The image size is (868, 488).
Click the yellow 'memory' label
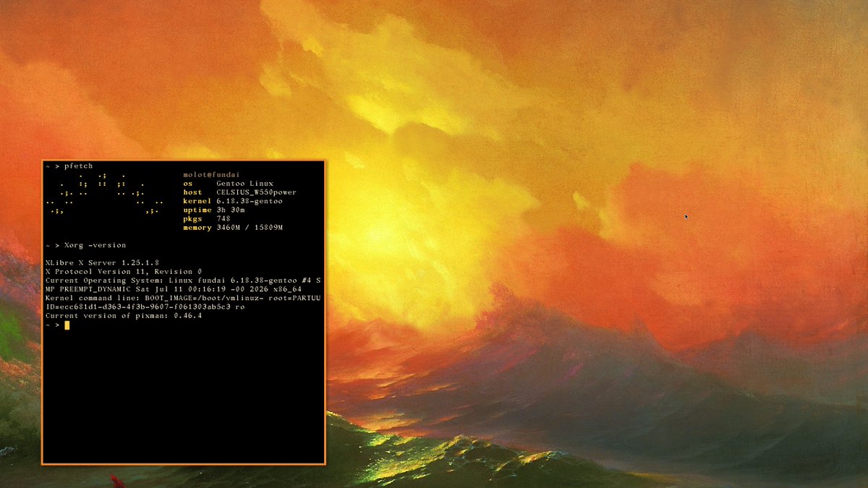[197, 228]
